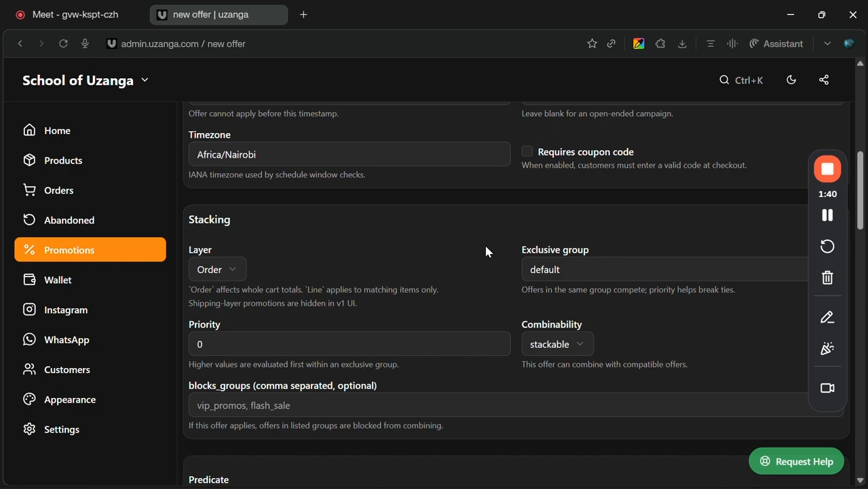Toggle the camera icon in recorder
The height and width of the screenshot is (489, 868).
(827, 388)
